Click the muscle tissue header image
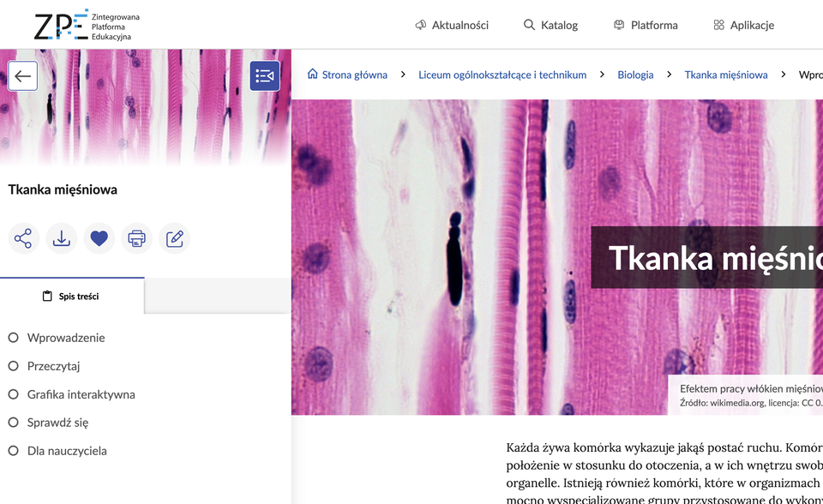 coord(429,257)
